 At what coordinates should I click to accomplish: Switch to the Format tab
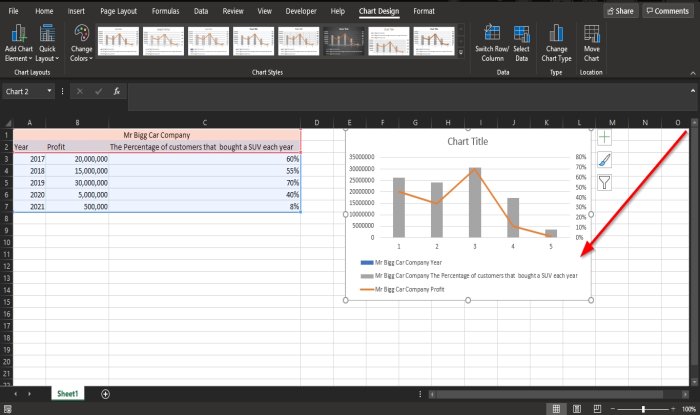tap(424, 11)
